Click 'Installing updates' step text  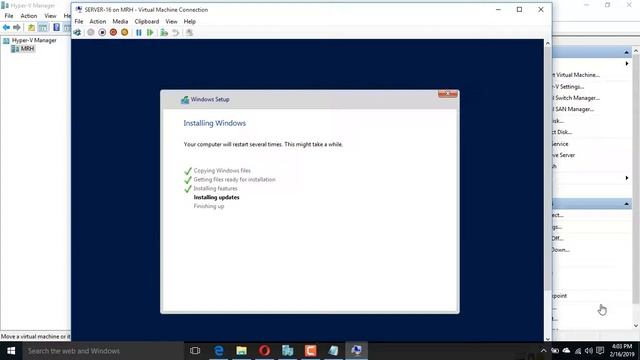point(216,197)
